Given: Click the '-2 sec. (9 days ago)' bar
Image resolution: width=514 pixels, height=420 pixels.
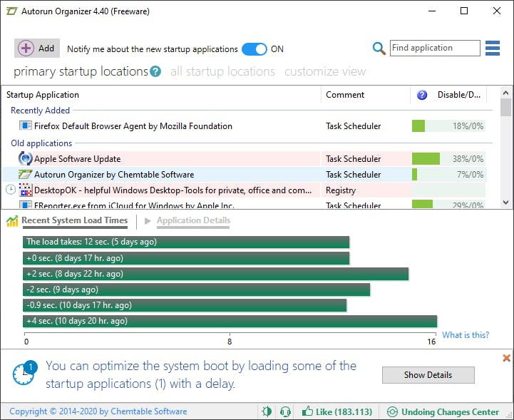Looking at the screenshot, I should tap(196, 290).
